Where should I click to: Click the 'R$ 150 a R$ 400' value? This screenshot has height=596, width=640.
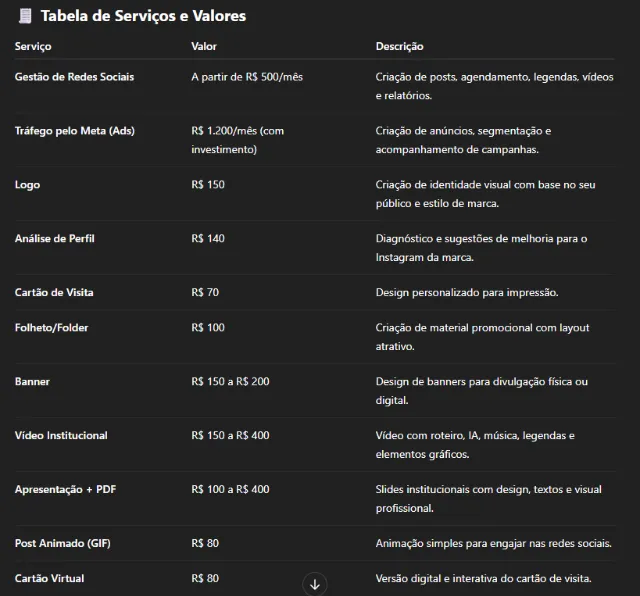click(230, 435)
